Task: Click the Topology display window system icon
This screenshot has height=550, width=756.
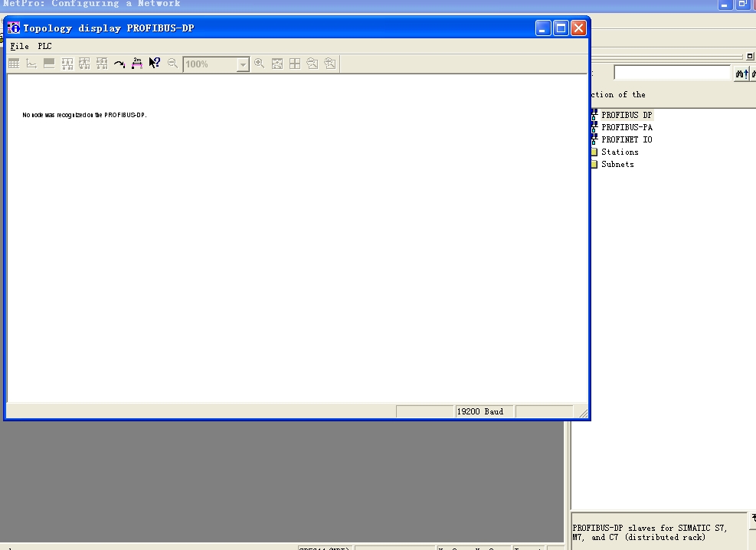Action: pyautogui.click(x=14, y=28)
